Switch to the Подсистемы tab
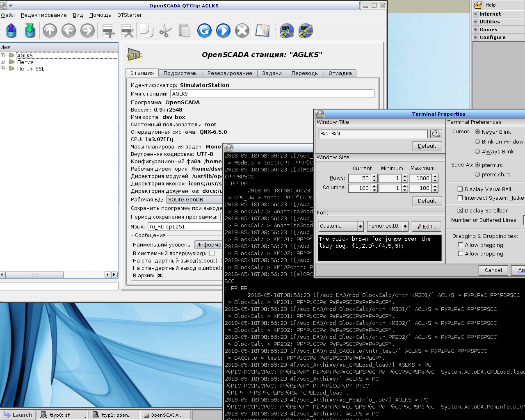The image size is (525, 420). (x=180, y=73)
